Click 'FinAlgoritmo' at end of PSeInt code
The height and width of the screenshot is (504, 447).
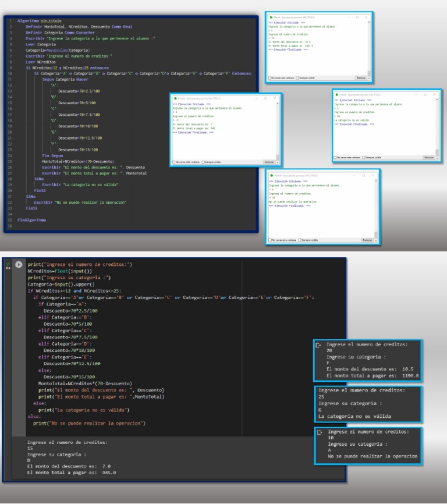(31, 220)
